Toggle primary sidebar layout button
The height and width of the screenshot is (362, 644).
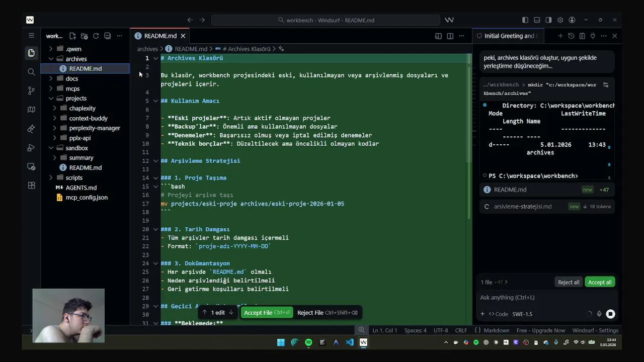pos(525,20)
